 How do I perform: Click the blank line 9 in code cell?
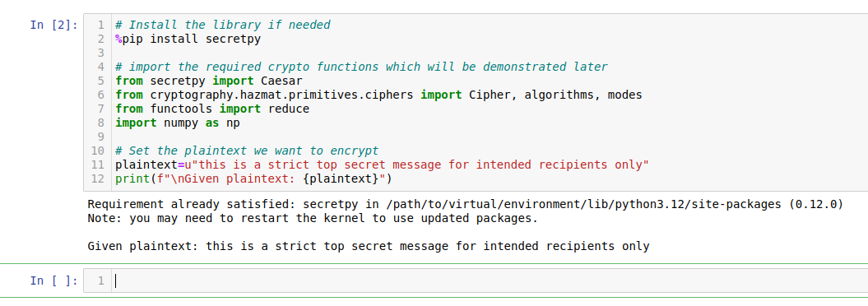click(490, 136)
